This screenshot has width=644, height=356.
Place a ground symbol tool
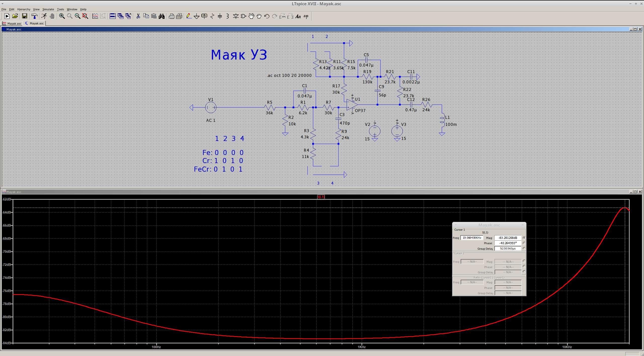[196, 16]
